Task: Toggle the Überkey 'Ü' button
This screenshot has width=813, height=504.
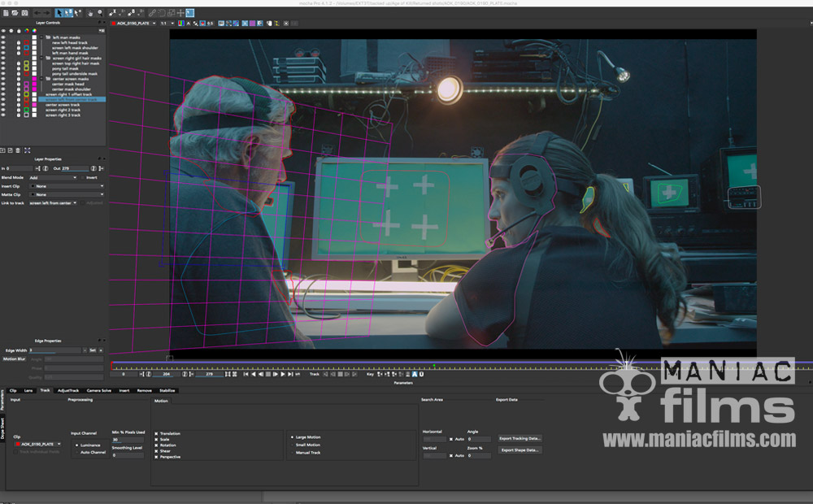Action: [421, 374]
